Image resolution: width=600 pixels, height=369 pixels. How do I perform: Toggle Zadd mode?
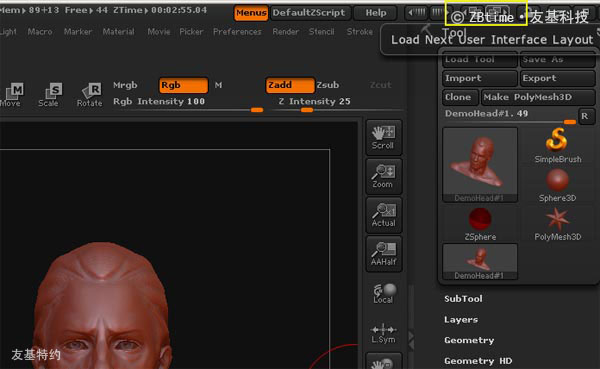click(x=290, y=85)
